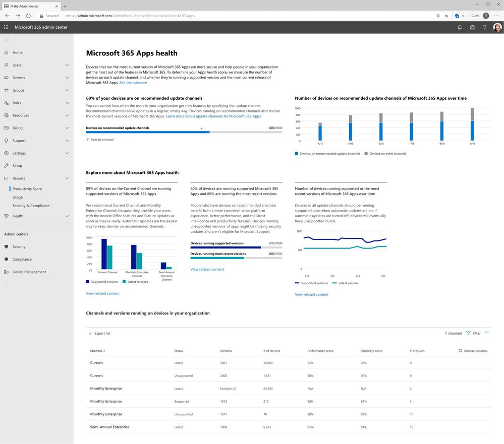Click the Groups icon in sidebar
Screen dimensions: 504x444
[6, 90]
